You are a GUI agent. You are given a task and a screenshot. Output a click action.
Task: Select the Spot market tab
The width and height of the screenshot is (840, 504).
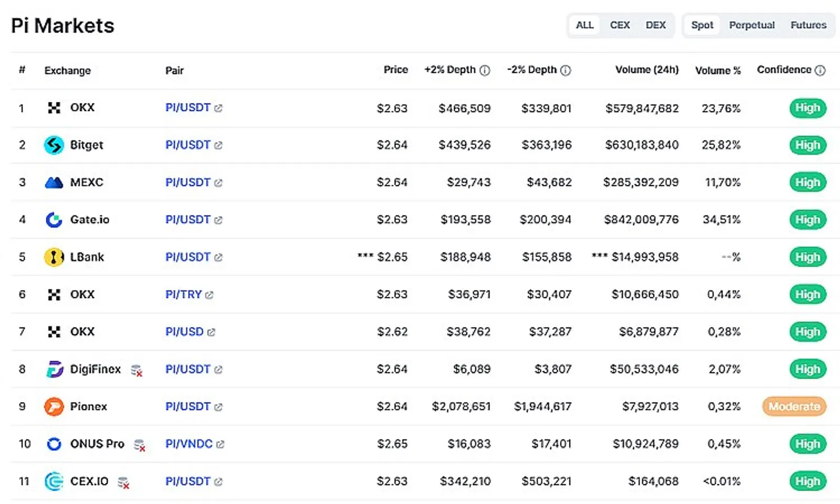pos(702,25)
